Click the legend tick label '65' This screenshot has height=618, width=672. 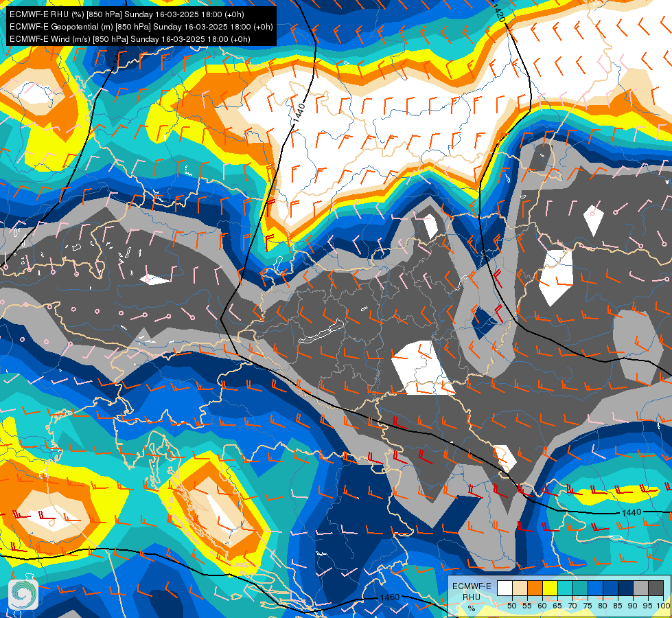pos(557,606)
